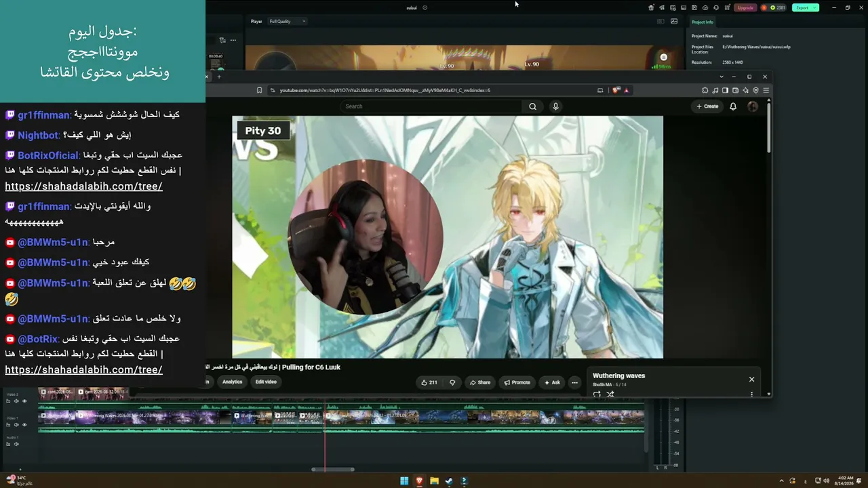Open the YouTube video more actions menu
Viewport: 868px width, 488px height.
[574, 382]
